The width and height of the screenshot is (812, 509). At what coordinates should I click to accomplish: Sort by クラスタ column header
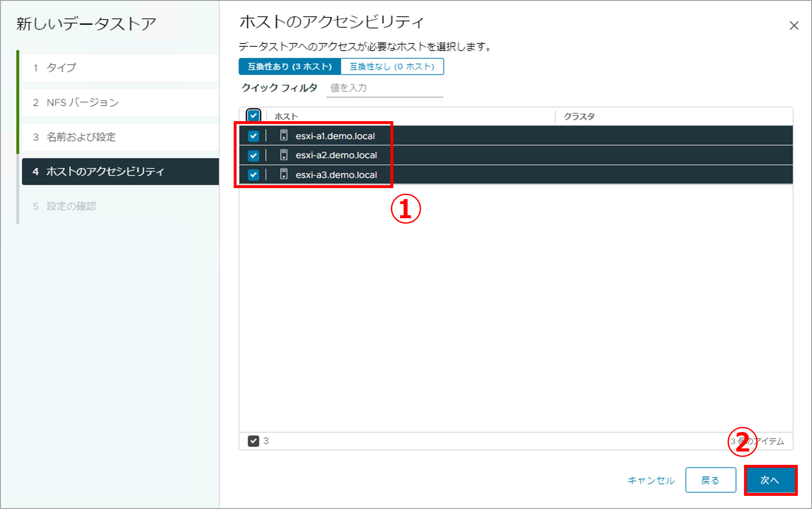click(579, 116)
